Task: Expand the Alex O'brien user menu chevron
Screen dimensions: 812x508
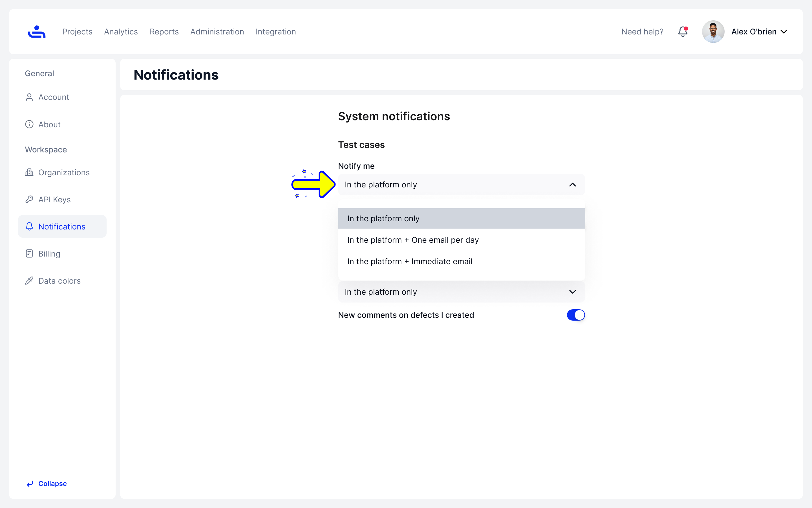Action: [x=784, y=32]
